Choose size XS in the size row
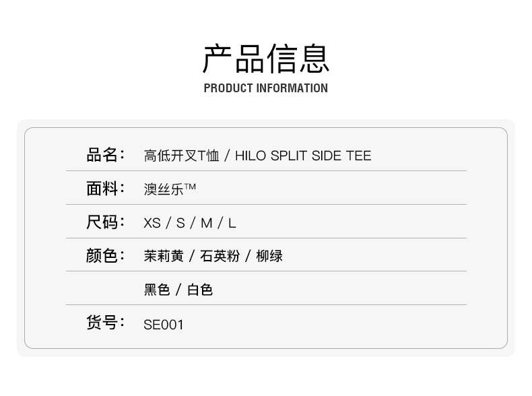 pos(152,224)
